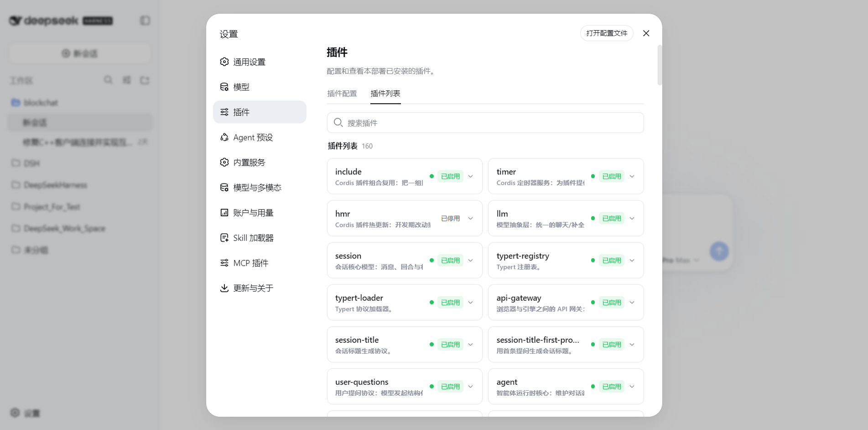Toggle 已启用 status of typert-loader plugin
The height and width of the screenshot is (430, 868).
click(x=450, y=302)
